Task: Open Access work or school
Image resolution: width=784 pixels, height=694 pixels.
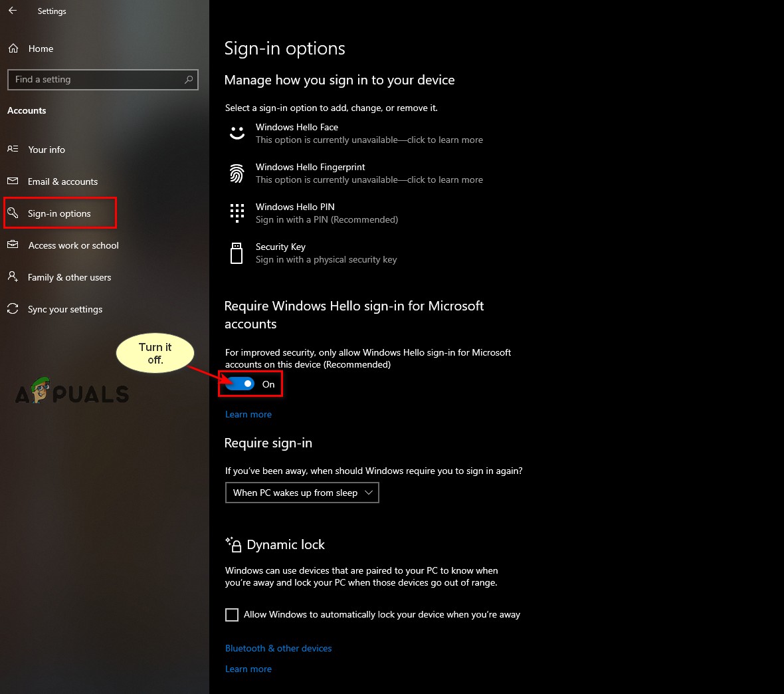Action: coord(74,245)
